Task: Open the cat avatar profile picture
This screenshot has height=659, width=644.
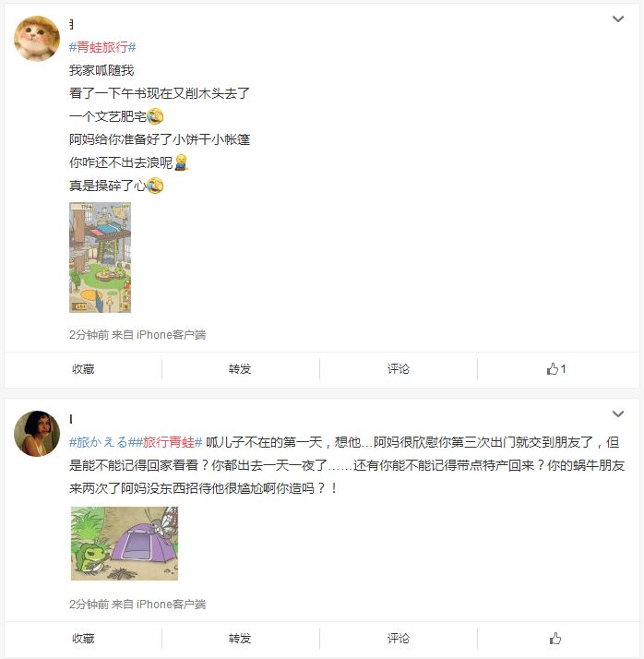Action: pos(37,39)
